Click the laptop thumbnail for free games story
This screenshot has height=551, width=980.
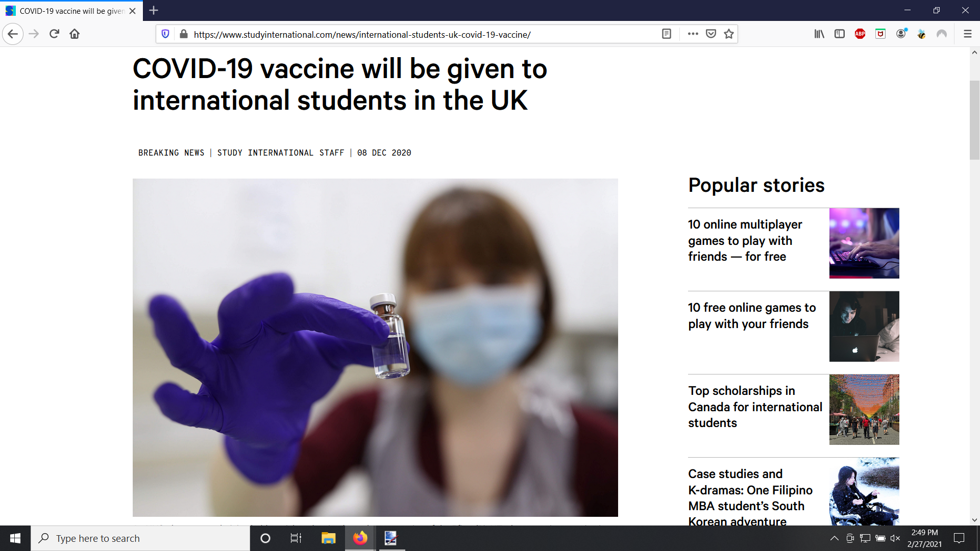[x=864, y=327]
